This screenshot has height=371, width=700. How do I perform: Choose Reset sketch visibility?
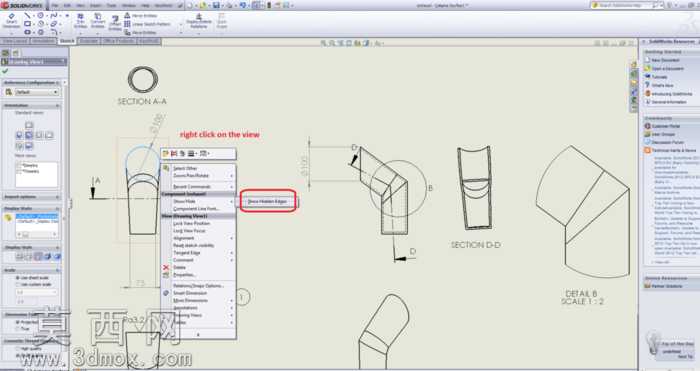click(x=198, y=246)
